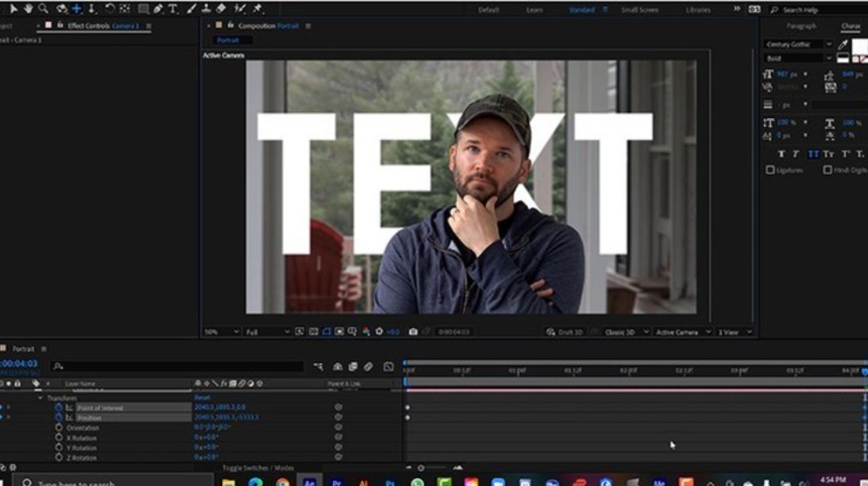Select the Zoom magnifier tool

pyautogui.click(x=43, y=9)
